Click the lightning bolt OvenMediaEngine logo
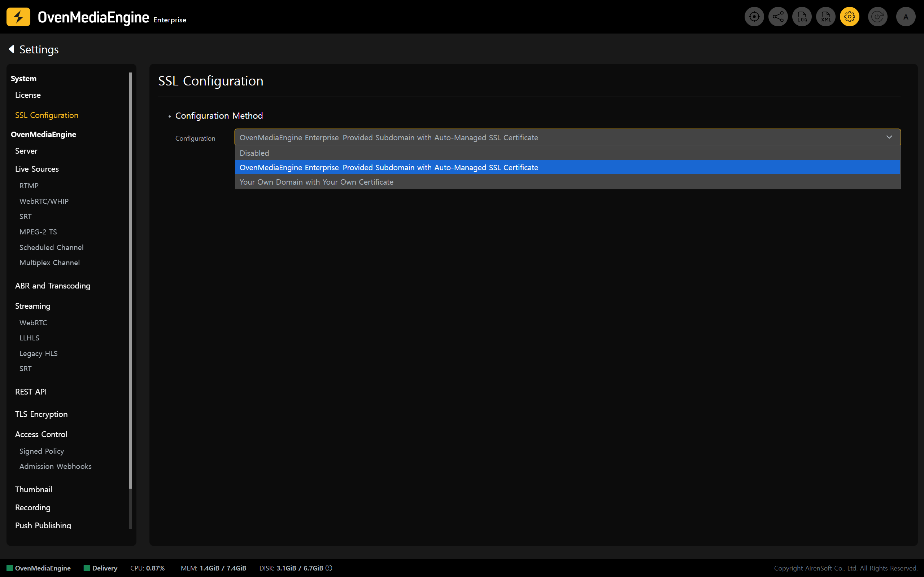The width and height of the screenshot is (924, 577). pos(18,17)
